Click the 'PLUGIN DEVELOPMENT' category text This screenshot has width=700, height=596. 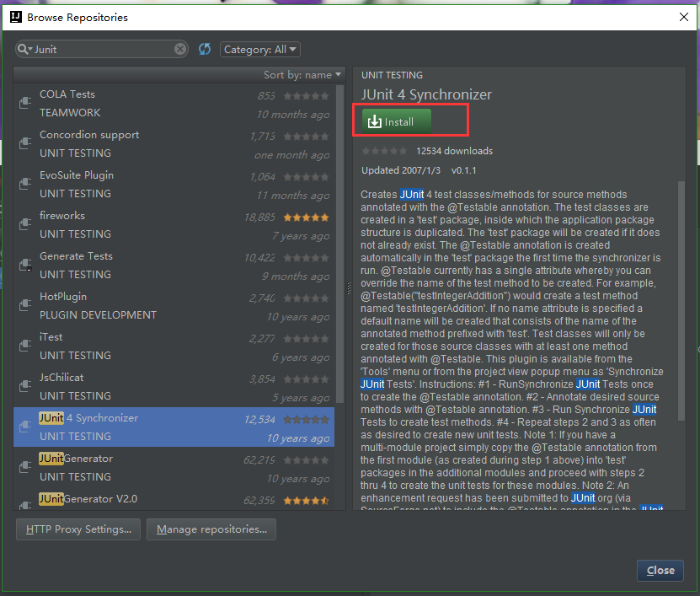98,315
